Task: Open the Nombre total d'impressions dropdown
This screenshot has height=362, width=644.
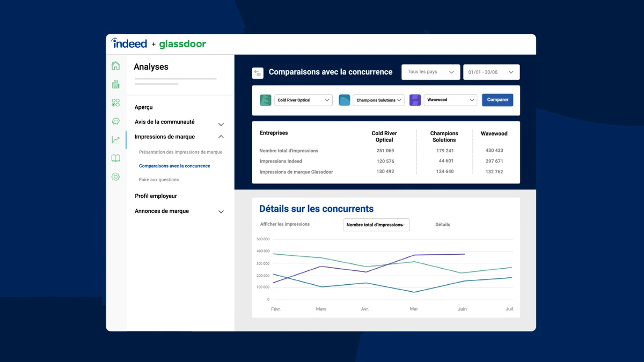Action: (x=376, y=225)
